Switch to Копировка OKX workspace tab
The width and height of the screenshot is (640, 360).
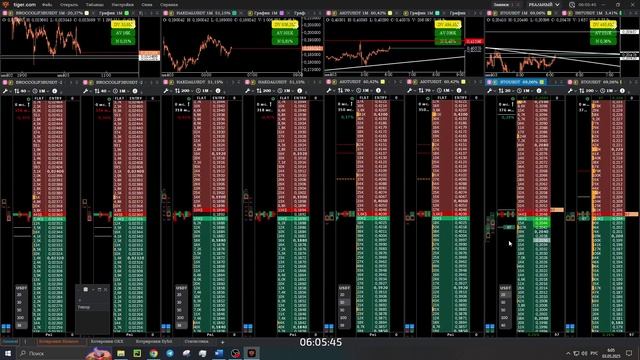(x=107, y=341)
